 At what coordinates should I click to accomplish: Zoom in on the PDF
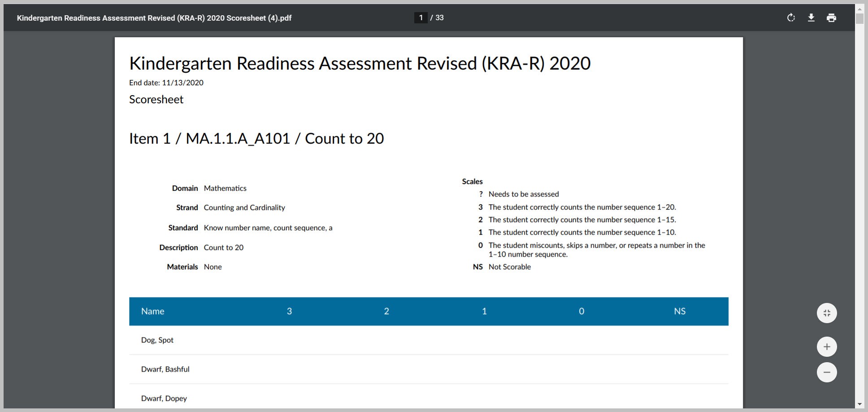pos(827,346)
